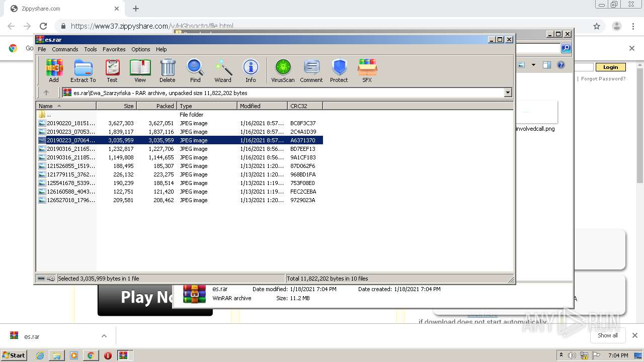
Task: Click the Chrome address bar URL
Action: tap(152, 26)
